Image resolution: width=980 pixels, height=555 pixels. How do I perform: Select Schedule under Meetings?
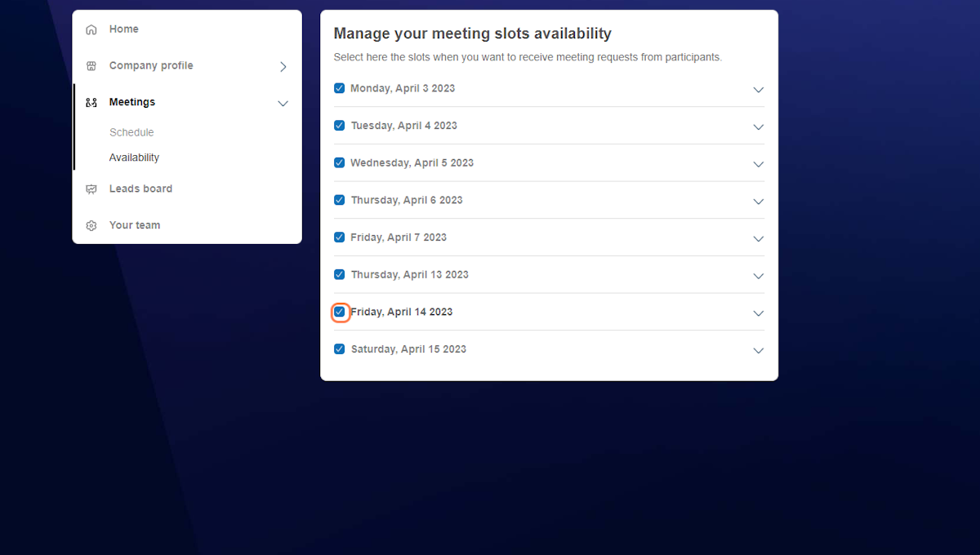click(131, 132)
